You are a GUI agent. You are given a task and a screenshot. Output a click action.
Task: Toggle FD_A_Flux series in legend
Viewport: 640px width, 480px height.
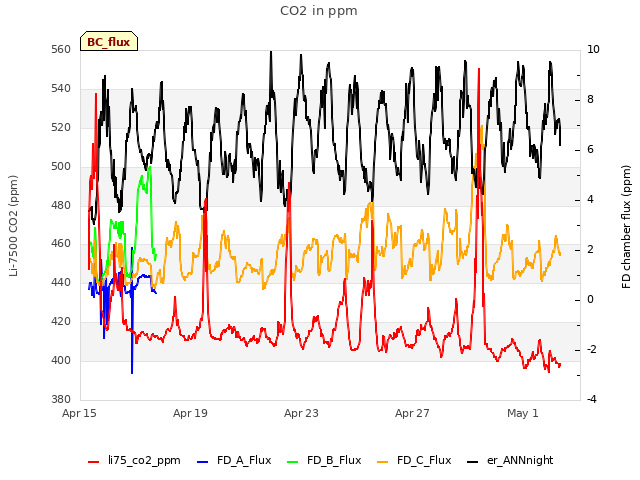coord(234,460)
